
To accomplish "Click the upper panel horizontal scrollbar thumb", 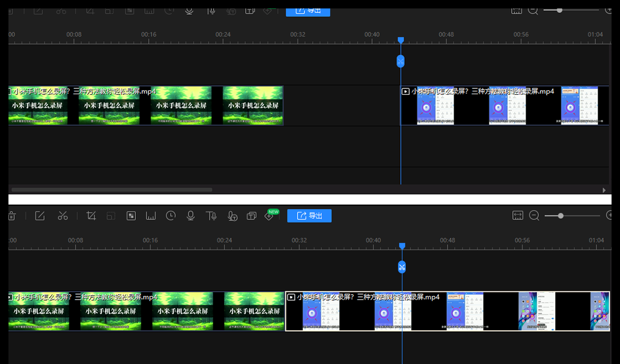I will click(112, 190).
